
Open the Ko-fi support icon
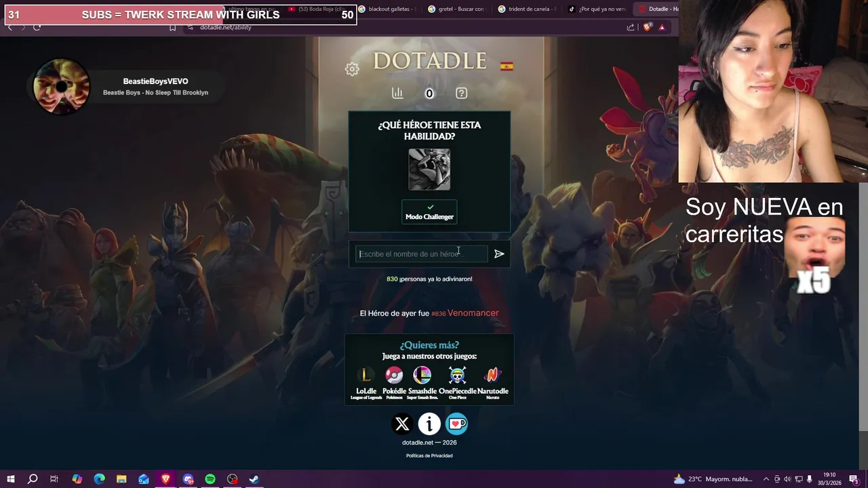click(456, 424)
